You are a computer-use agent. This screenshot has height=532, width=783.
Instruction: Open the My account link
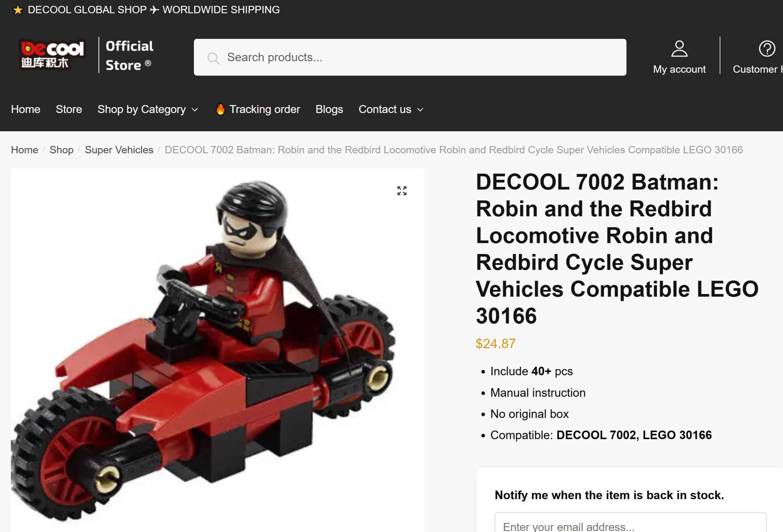679,69
